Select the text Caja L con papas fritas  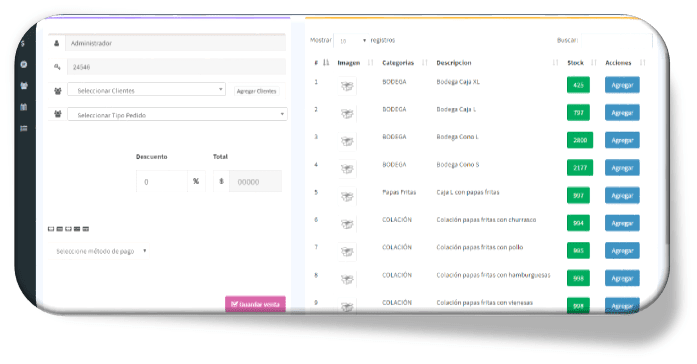click(468, 192)
